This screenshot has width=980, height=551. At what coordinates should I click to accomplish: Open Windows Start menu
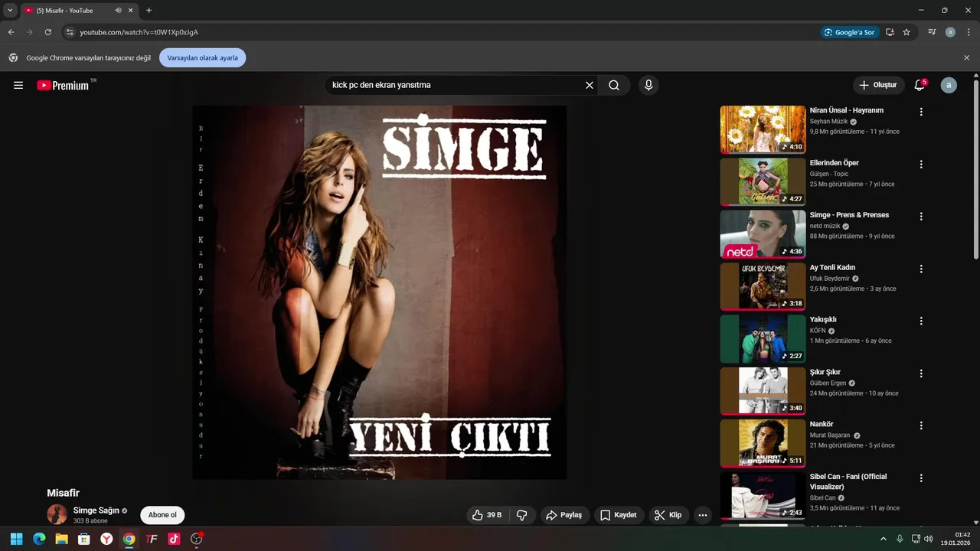tap(16, 539)
